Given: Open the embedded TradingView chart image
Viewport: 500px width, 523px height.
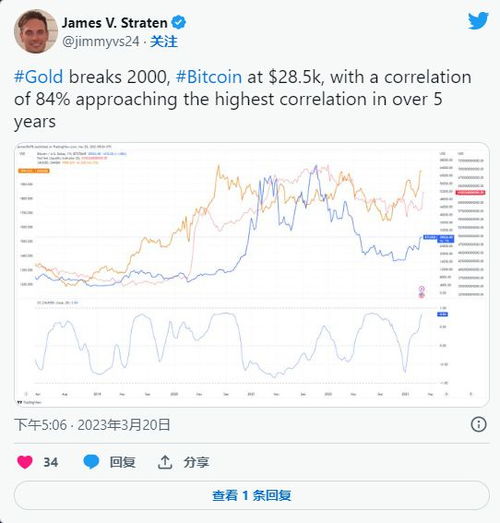Looking at the screenshot, I should (x=252, y=275).
